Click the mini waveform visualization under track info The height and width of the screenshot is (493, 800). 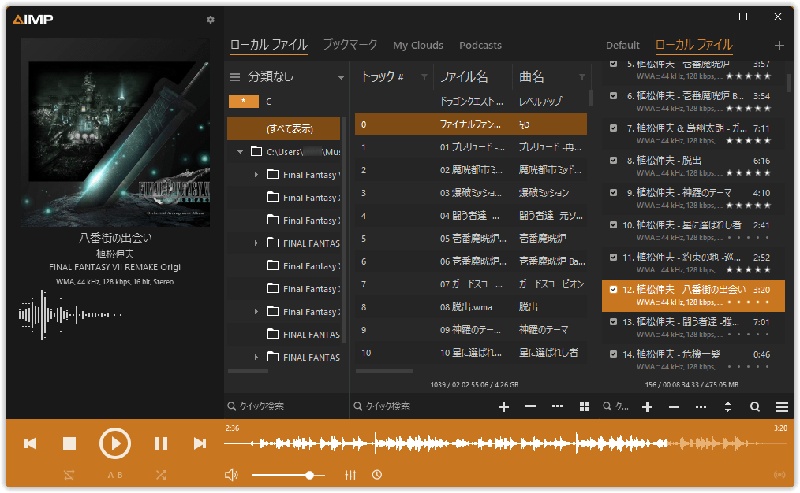(70, 314)
